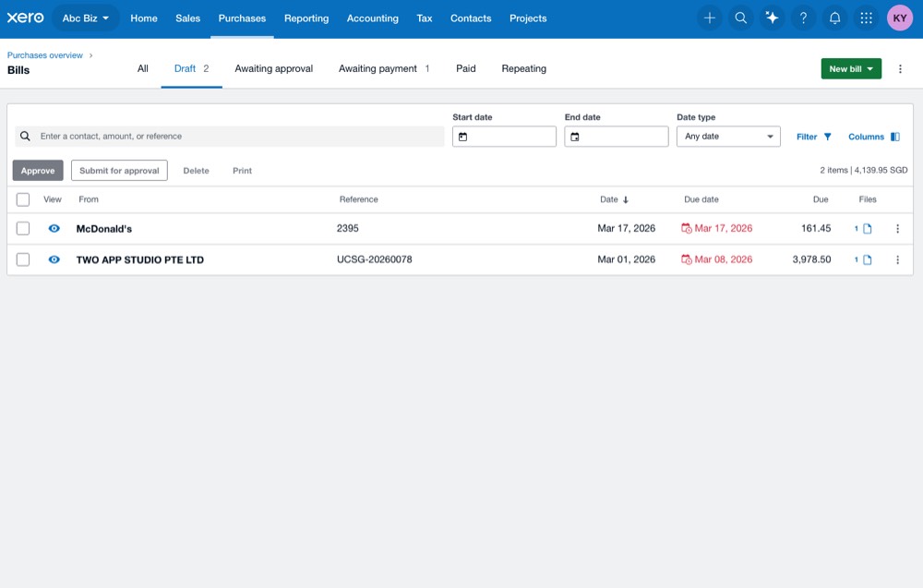The height and width of the screenshot is (588, 923).
Task: Open the Contacts menu
Action: point(471,18)
